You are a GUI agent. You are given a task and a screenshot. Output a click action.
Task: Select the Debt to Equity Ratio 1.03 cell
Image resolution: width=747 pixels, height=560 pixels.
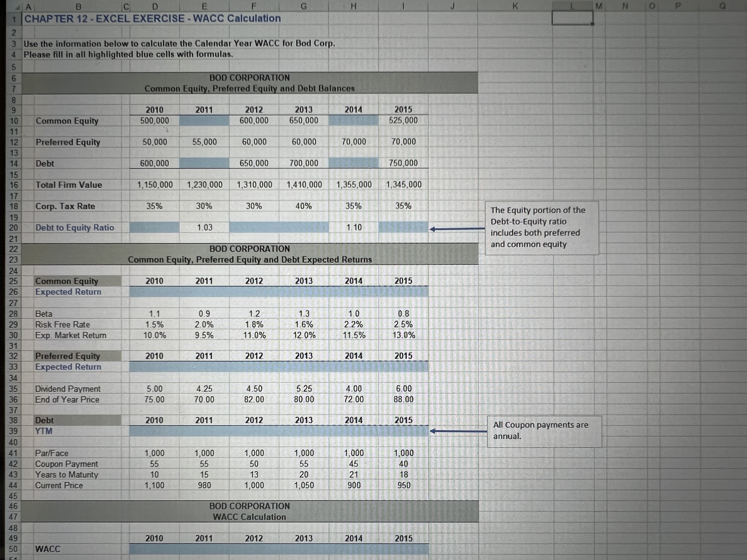coord(204,228)
